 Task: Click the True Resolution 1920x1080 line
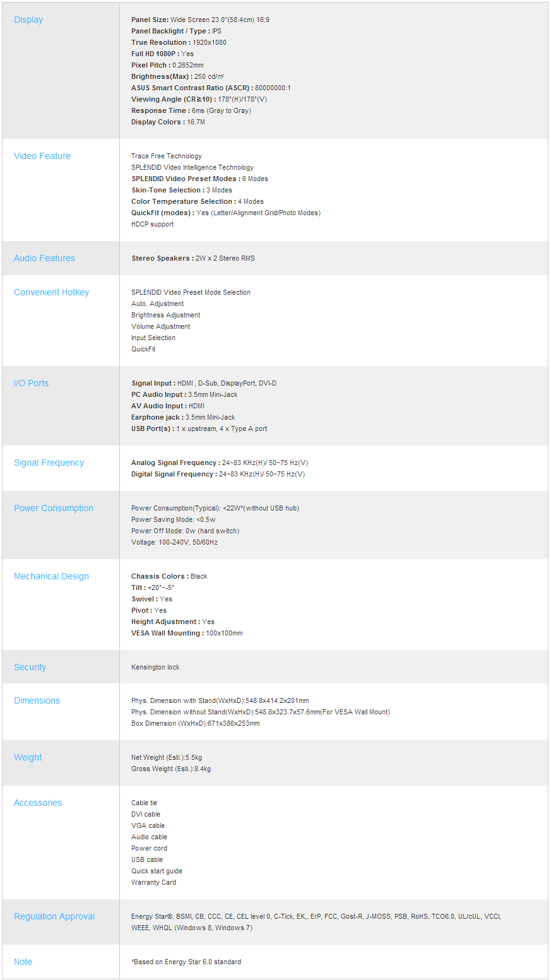[179, 42]
